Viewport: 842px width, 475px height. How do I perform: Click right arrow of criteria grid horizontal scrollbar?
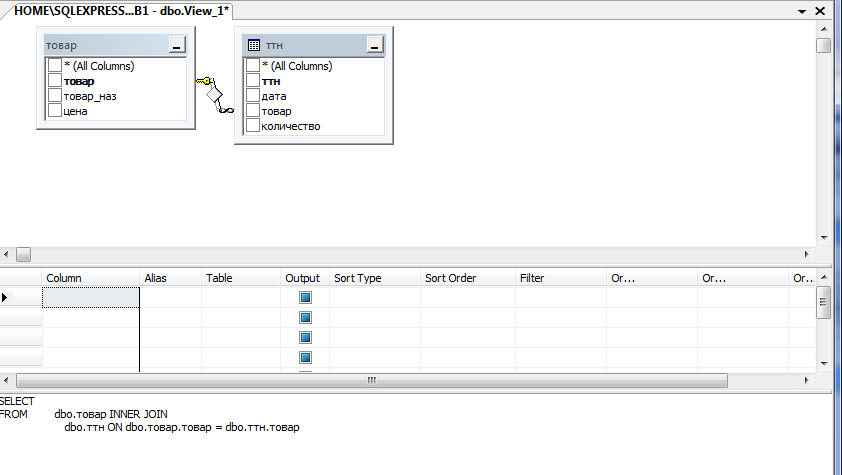(807, 381)
